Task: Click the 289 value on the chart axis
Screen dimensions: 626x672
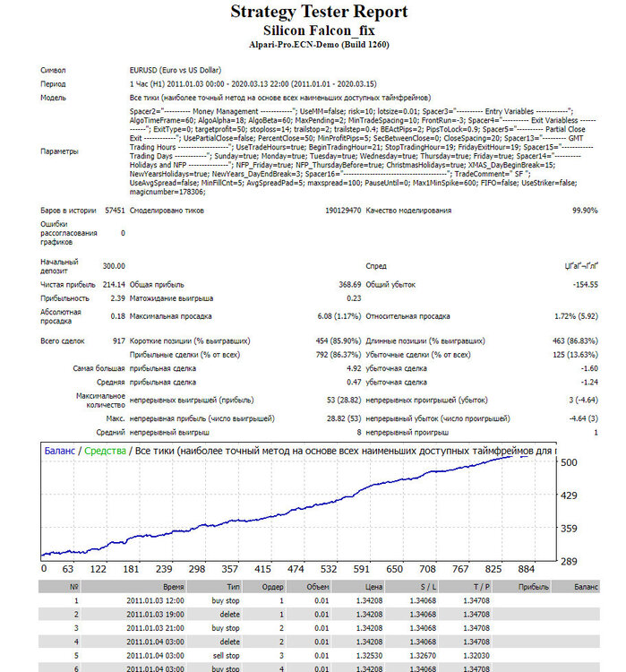Action: [569, 562]
